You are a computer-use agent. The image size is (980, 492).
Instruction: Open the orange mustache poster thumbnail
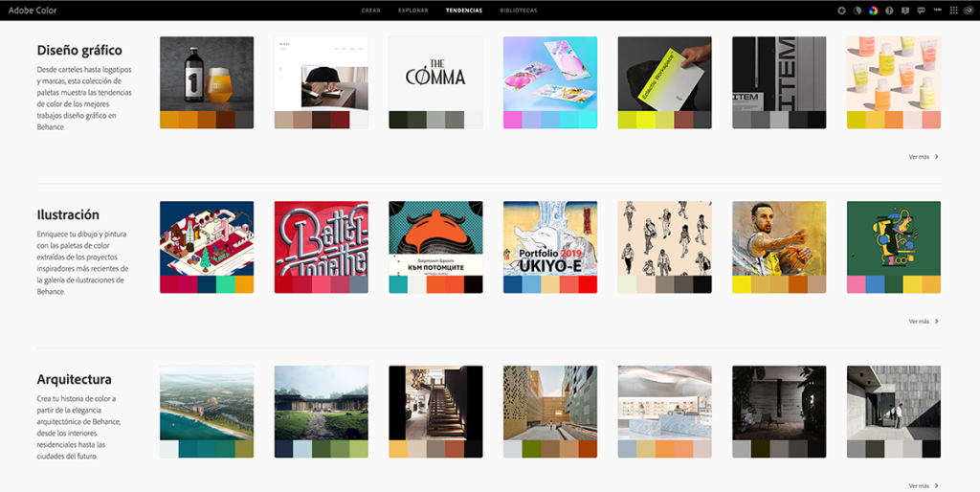point(435,238)
